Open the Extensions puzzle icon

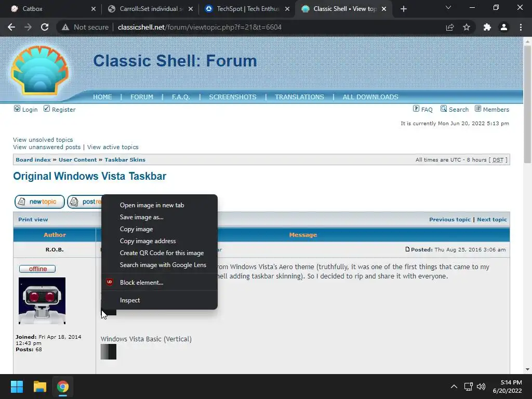click(487, 27)
